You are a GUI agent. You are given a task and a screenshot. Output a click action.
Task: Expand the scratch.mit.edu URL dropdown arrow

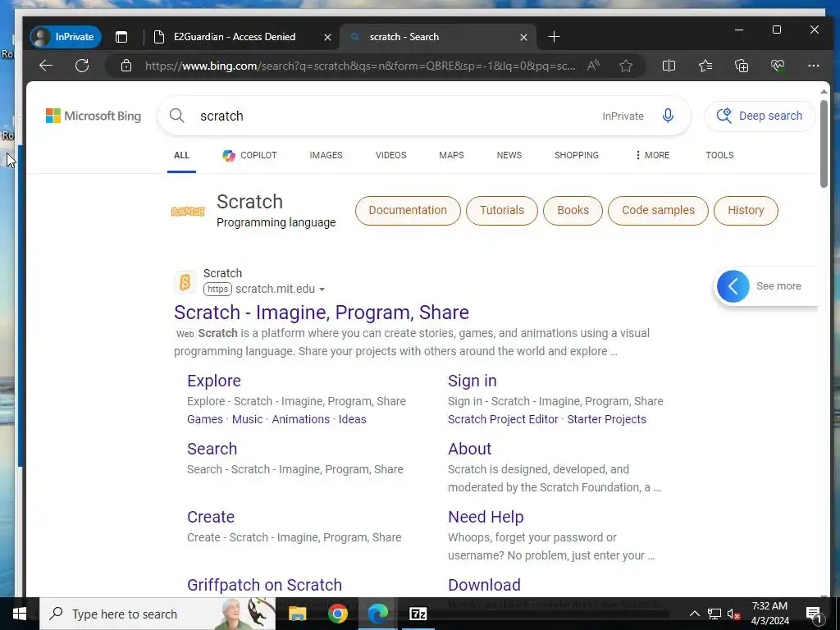(322, 290)
